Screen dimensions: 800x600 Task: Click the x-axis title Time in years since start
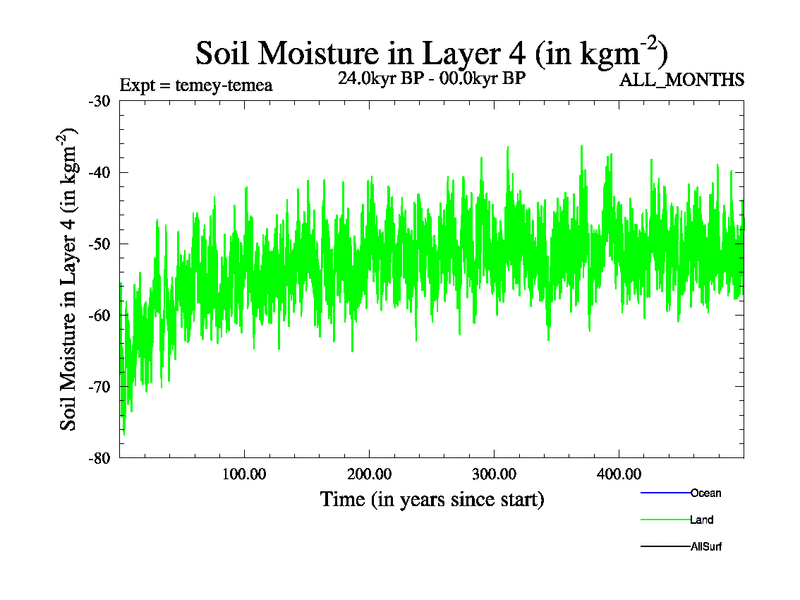tap(431, 499)
